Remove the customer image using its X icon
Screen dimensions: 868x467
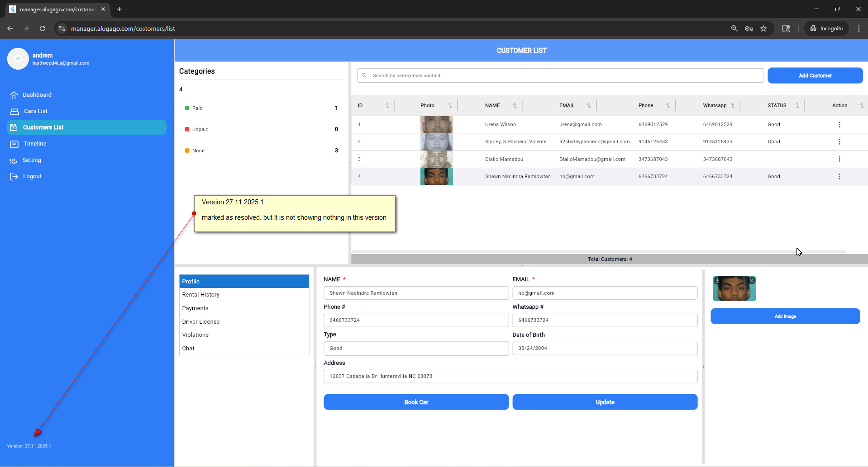click(752, 281)
